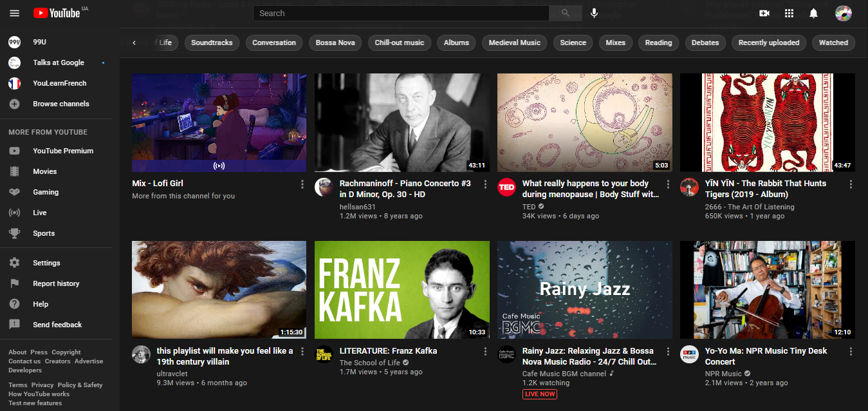Click the Browse channels plus icon

pyautogui.click(x=14, y=104)
